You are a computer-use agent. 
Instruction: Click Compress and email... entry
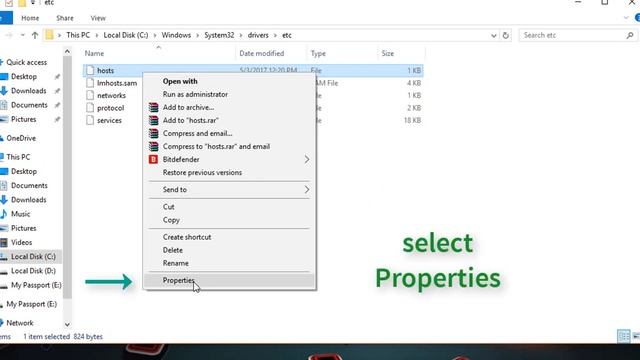(197, 133)
